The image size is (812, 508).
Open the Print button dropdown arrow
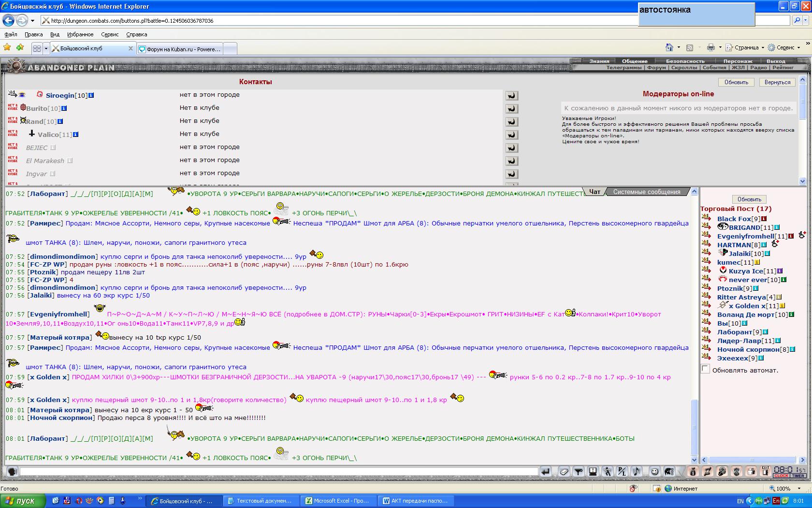coord(720,47)
